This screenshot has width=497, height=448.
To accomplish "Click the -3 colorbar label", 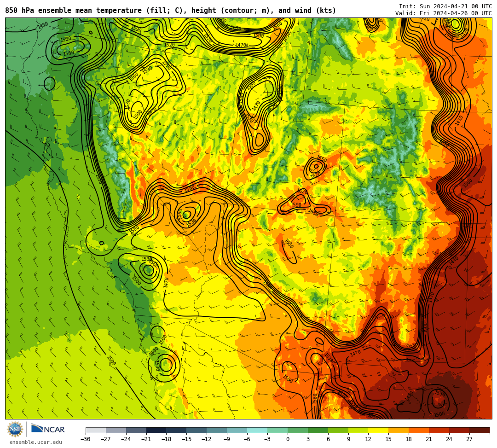I will 267,439.
